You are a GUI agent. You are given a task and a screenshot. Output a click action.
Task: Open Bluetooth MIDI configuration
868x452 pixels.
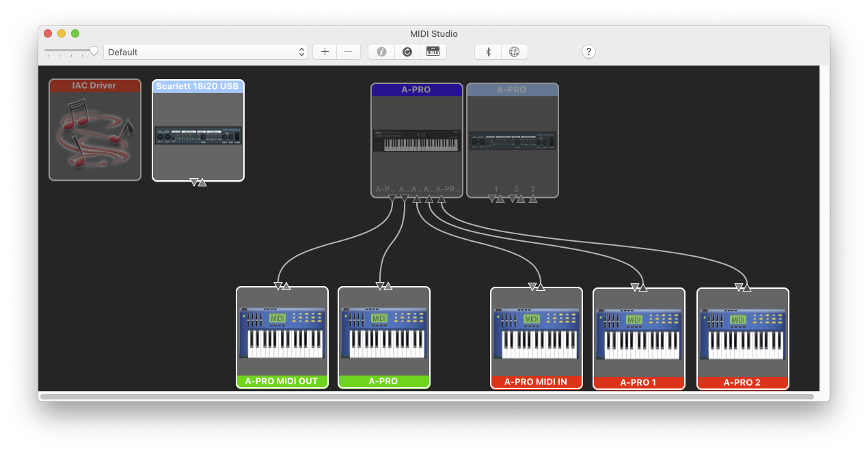point(488,52)
